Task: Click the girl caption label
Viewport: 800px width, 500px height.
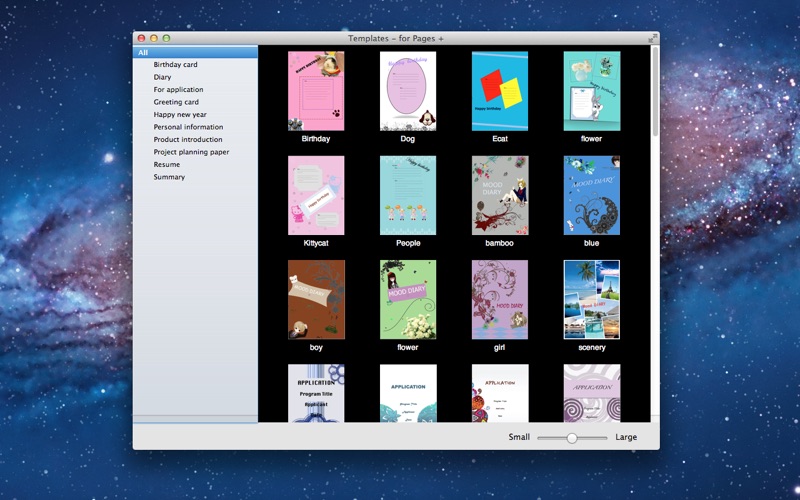Action: pyautogui.click(x=499, y=348)
